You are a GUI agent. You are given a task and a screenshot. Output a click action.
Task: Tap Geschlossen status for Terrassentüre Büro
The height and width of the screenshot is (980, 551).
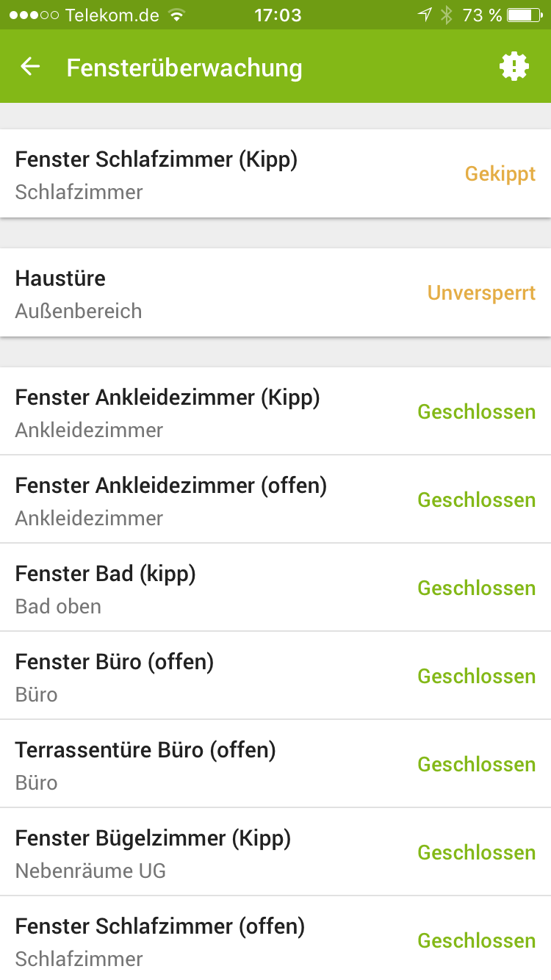[x=476, y=764]
